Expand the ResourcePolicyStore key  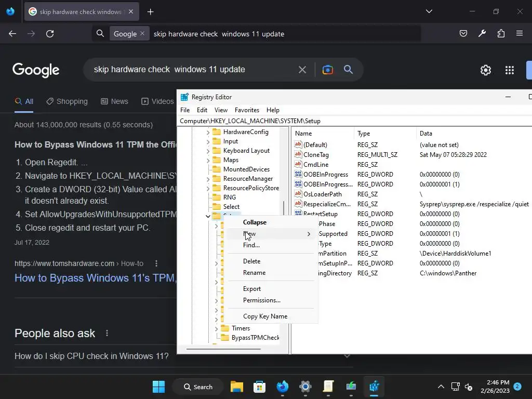(x=208, y=188)
